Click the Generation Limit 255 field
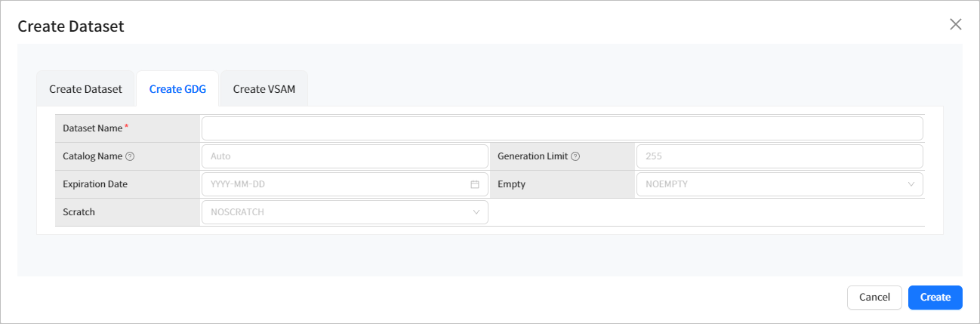980x324 pixels. [779, 156]
